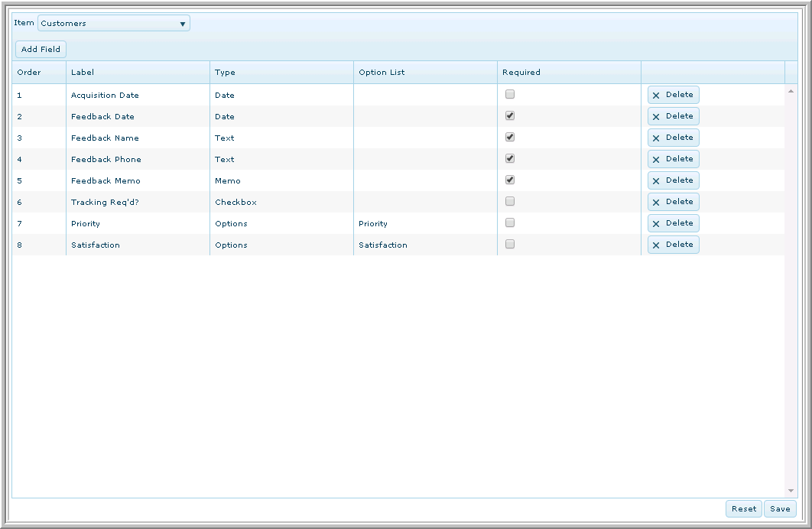Remove the Feedback Memo field

673,180
